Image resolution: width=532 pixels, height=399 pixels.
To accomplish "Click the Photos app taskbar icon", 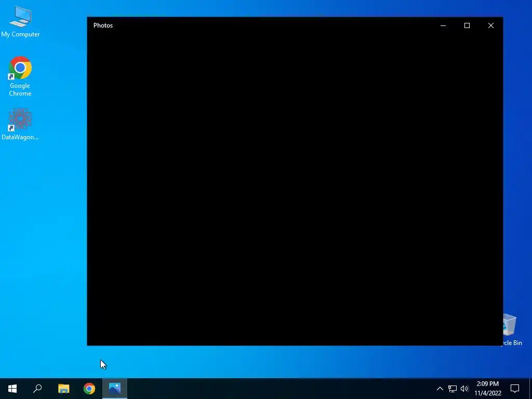I will (115, 389).
